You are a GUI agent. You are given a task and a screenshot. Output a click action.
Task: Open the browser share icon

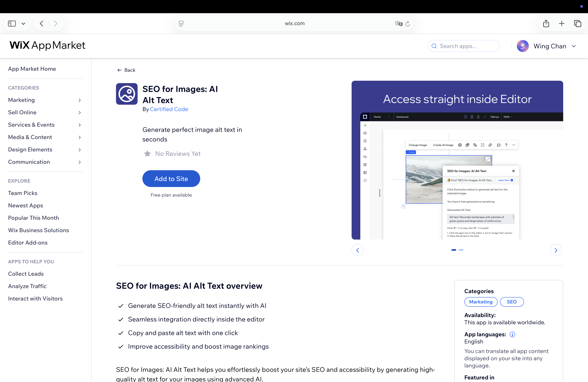[x=546, y=23]
